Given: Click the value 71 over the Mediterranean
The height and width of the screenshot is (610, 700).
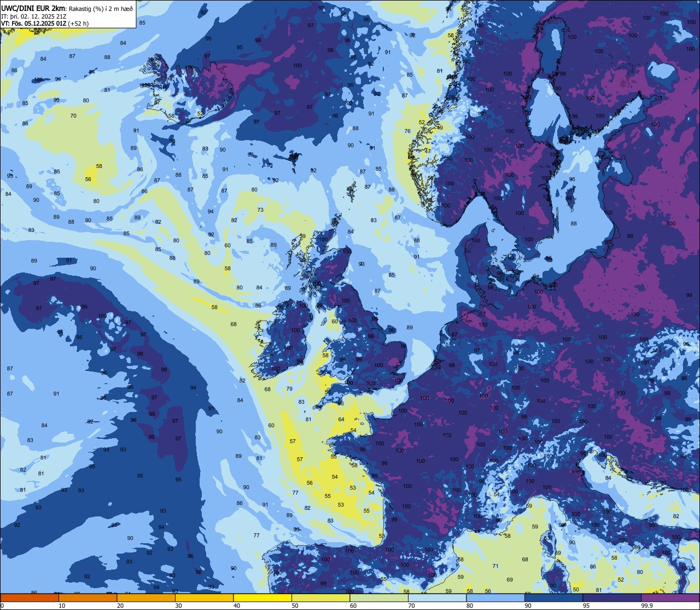Looking at the screenshot, I should click(495, 566).
